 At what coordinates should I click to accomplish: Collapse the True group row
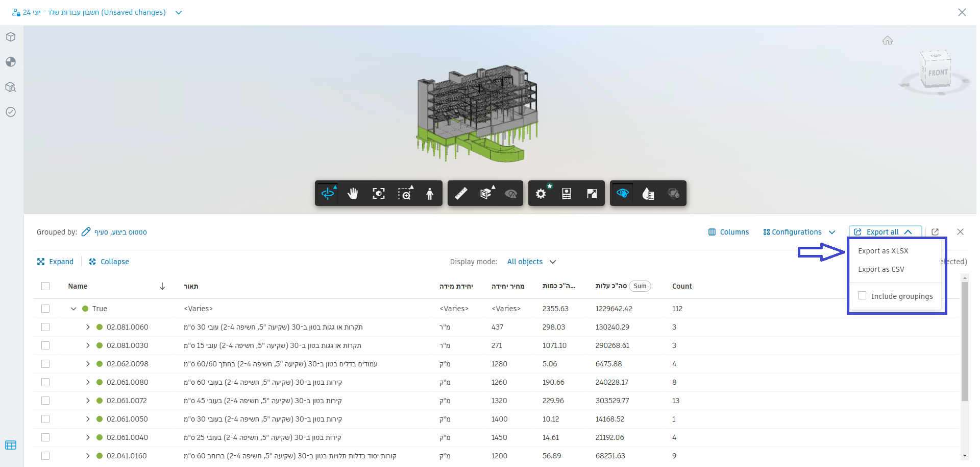(x=73, y=309)
